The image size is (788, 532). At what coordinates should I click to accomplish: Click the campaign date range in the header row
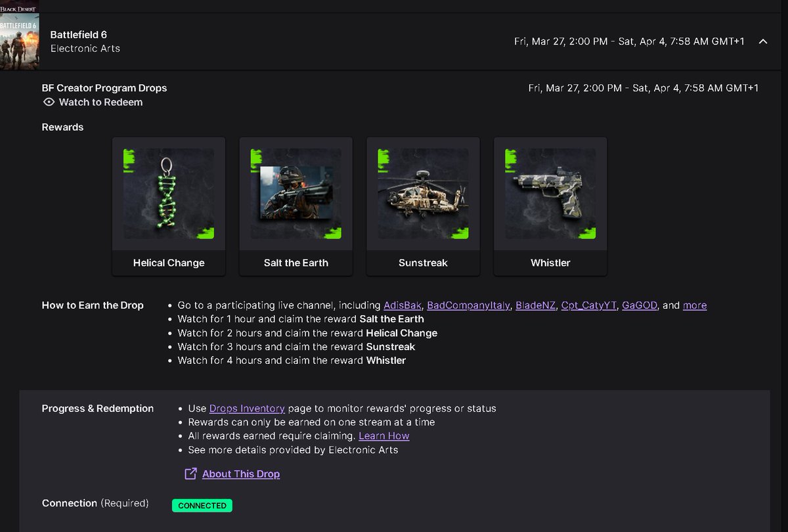[x=629, y=41]
